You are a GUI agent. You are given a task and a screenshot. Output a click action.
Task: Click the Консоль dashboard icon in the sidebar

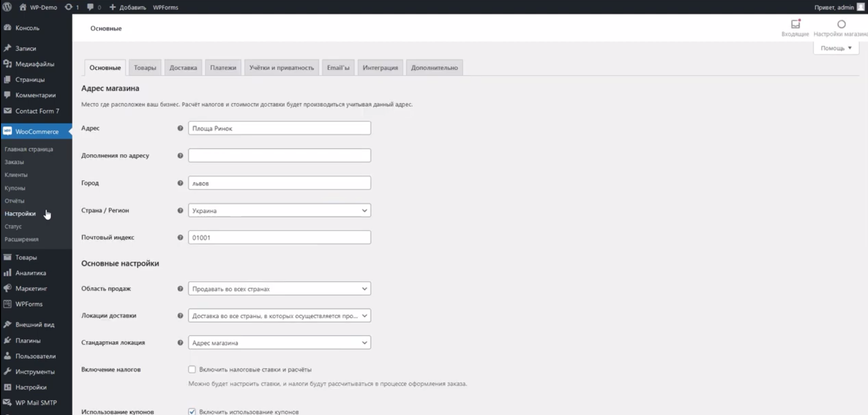[x=8, y=28]
